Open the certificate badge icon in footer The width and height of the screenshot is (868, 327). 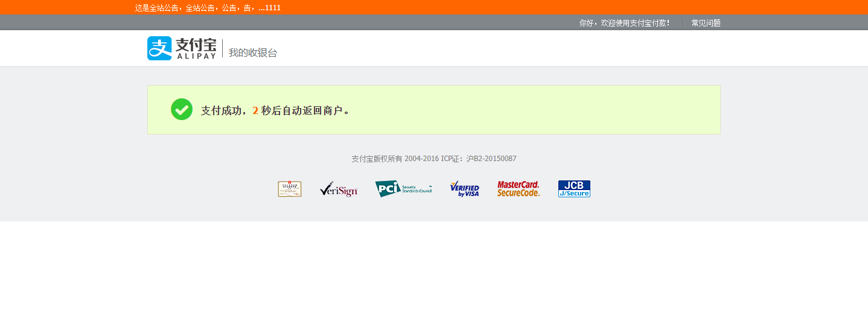coord(290,189)
